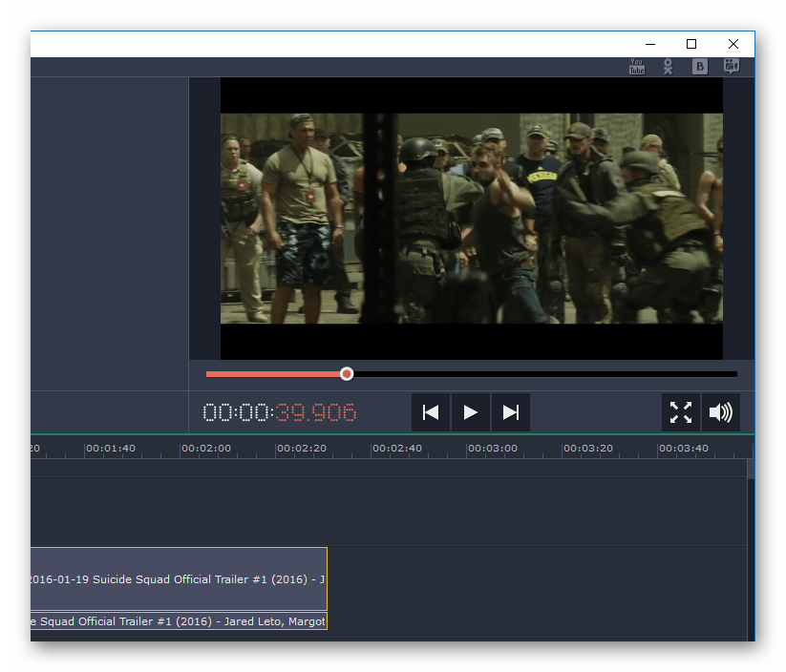This screenshot has height=672, width=786.
Task: Click the timeline vertical scrollbar
Action: pos(751,469)
